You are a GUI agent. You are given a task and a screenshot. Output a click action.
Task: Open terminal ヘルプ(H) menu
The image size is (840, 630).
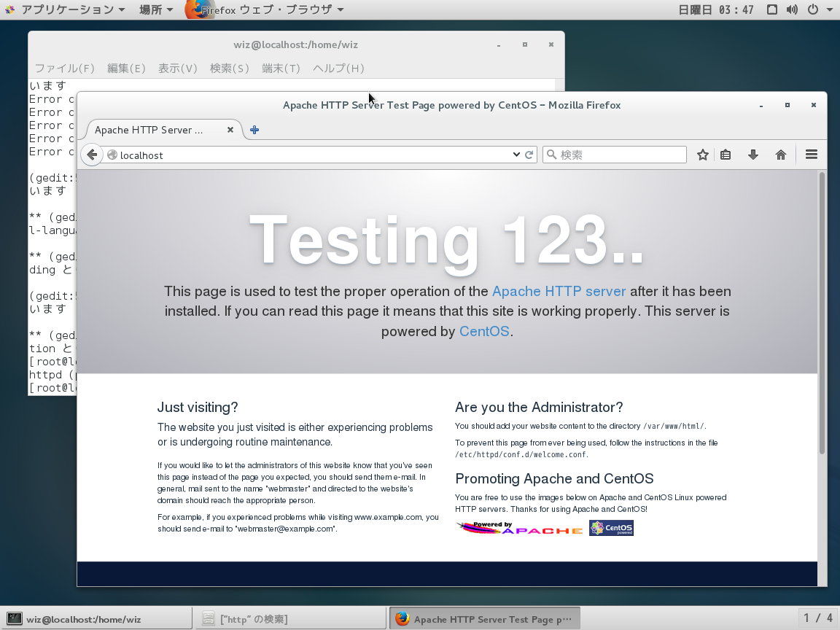[338, 68]
